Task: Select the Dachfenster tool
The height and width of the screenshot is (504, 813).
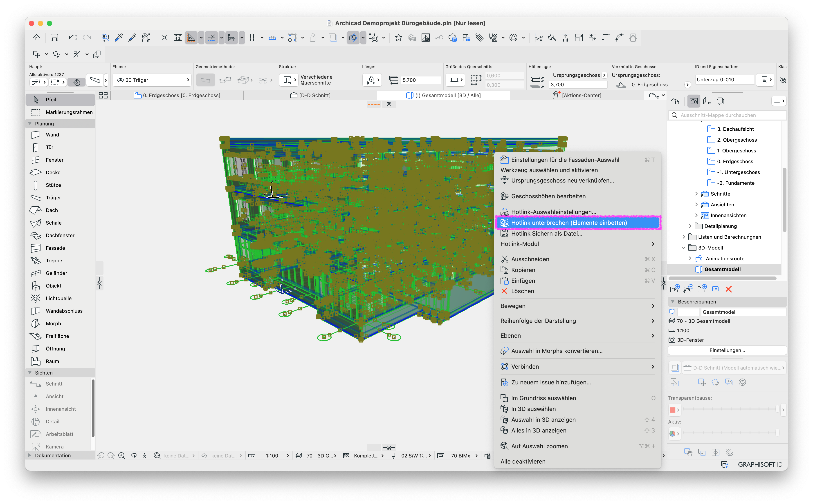Action: tap(60, 235)
